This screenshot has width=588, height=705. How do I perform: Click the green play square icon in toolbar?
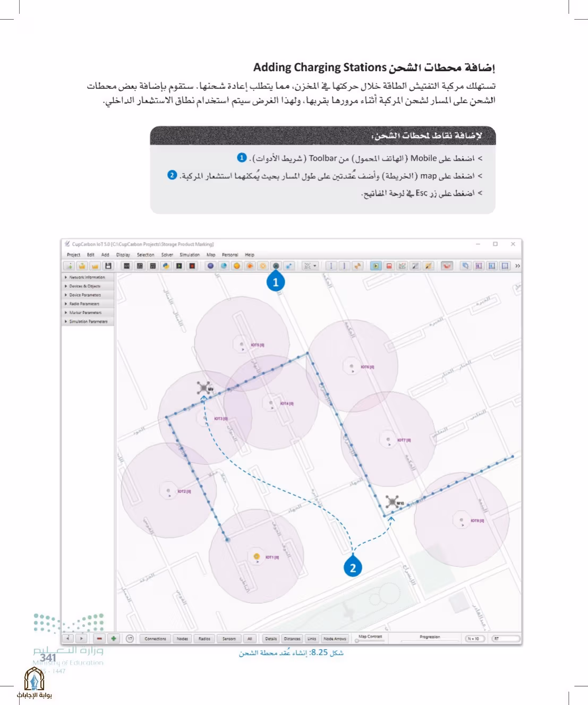point(179,266)
